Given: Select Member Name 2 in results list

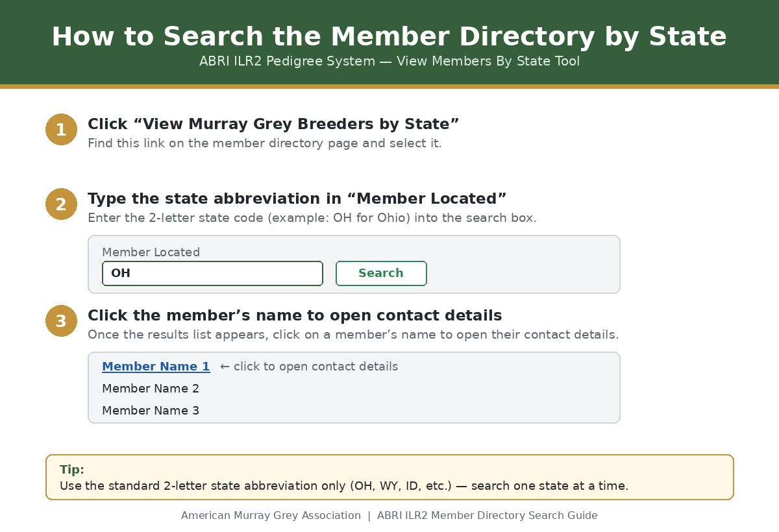Looking at the screenshot, I should [151, 389].
